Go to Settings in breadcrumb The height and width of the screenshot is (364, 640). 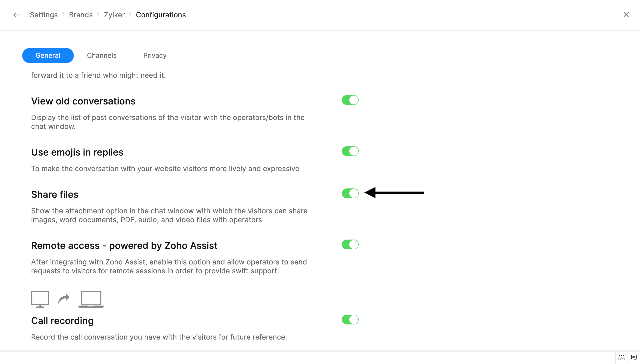44,15
